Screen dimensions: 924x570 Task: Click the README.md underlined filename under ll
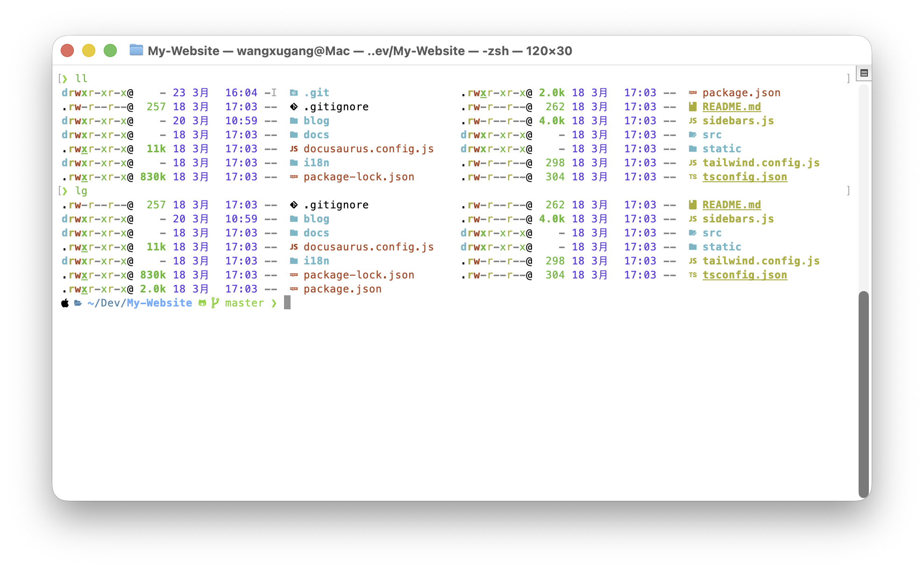[x=732, y=107]
